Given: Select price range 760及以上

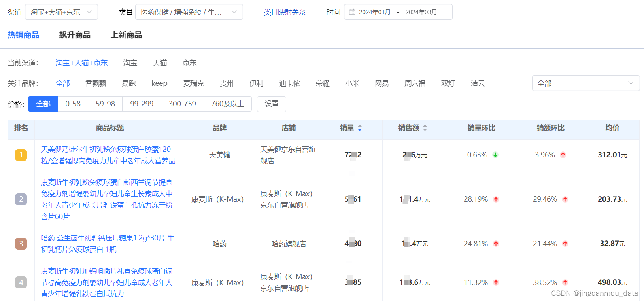Looking at the screenshot, I should [228, 104].
